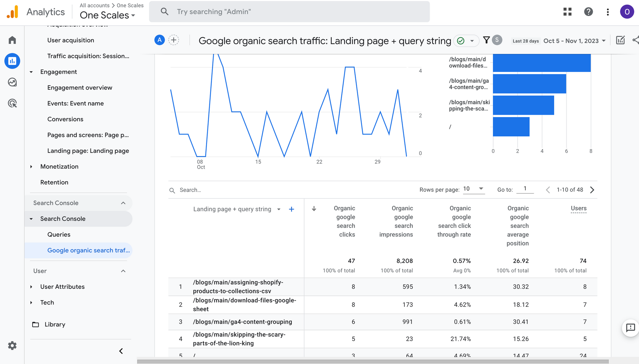Open the Google apps launcher grid

pos(567,12)
